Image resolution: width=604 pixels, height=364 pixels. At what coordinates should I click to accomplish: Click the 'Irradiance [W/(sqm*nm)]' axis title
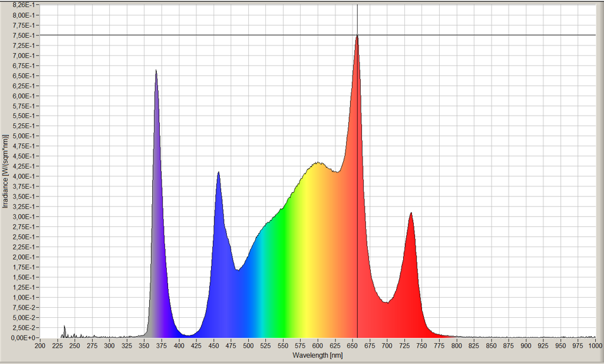coord(6,171)
